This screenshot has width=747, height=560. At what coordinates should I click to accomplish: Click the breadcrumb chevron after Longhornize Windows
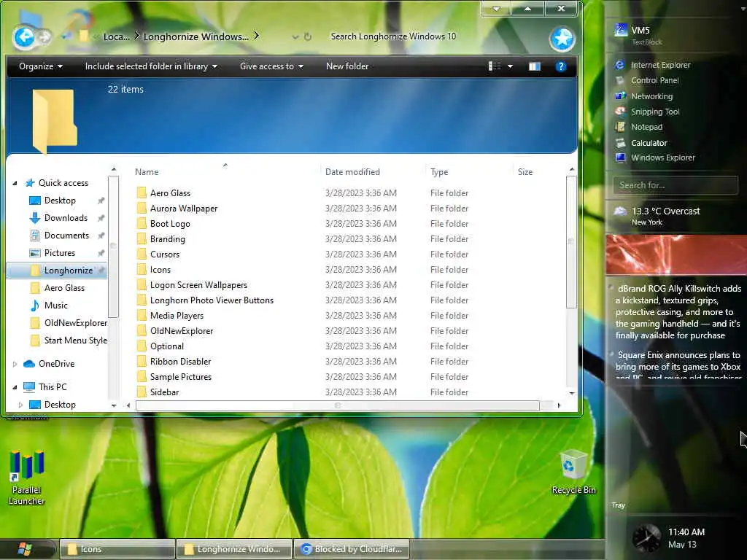click(x=256, y=36)
